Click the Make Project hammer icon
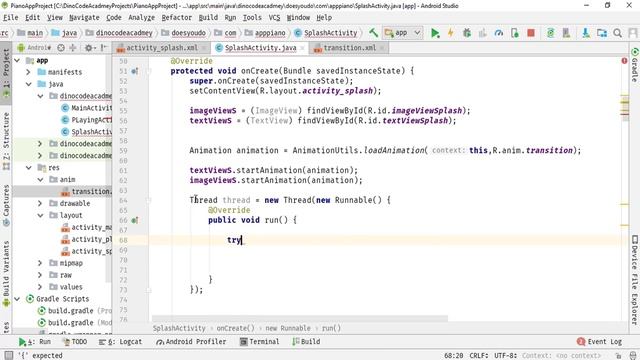This screenshot has width=640, height=360. point(373,33)
